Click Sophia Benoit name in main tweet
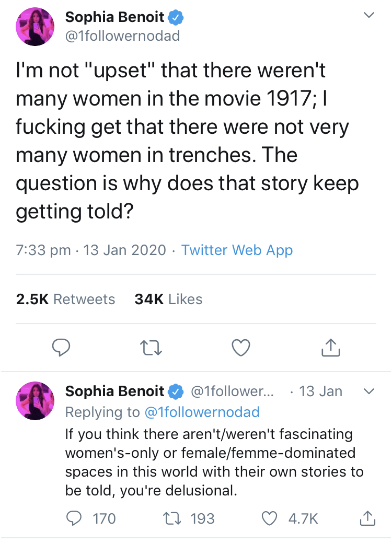Viewport: 392px width, 543px height. pos(115,17)
